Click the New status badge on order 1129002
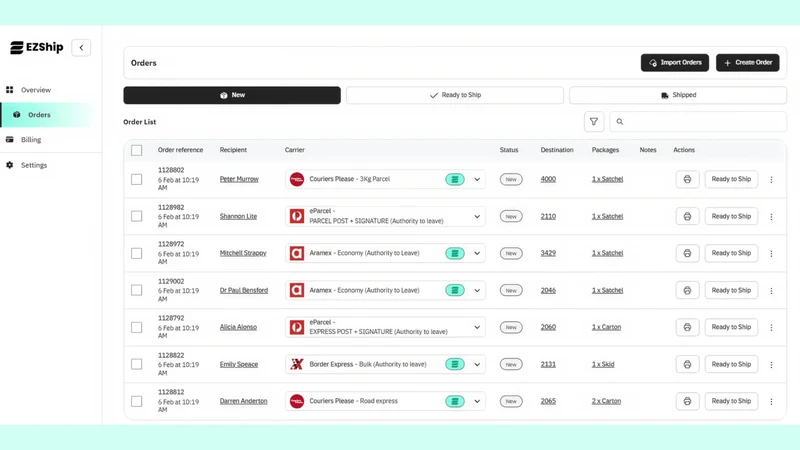The height and width of the screenshot is (450, 800). pos(511,290)
